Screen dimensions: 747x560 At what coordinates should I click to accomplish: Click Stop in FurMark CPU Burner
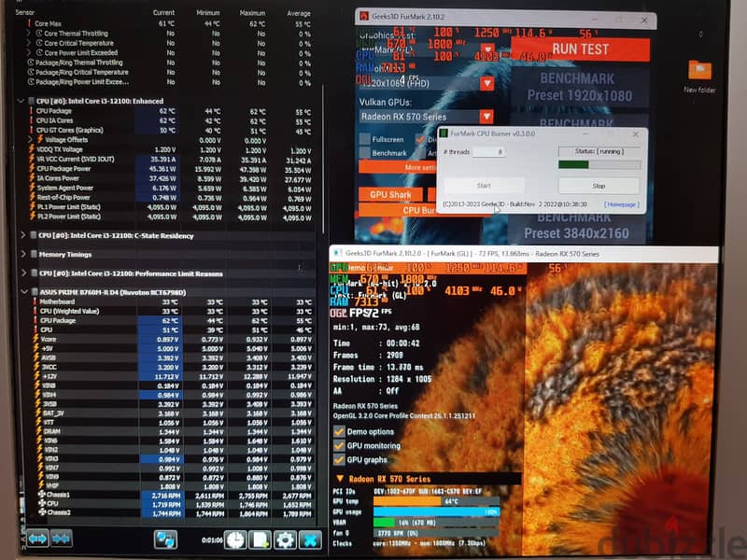click(x=599, y=186)
